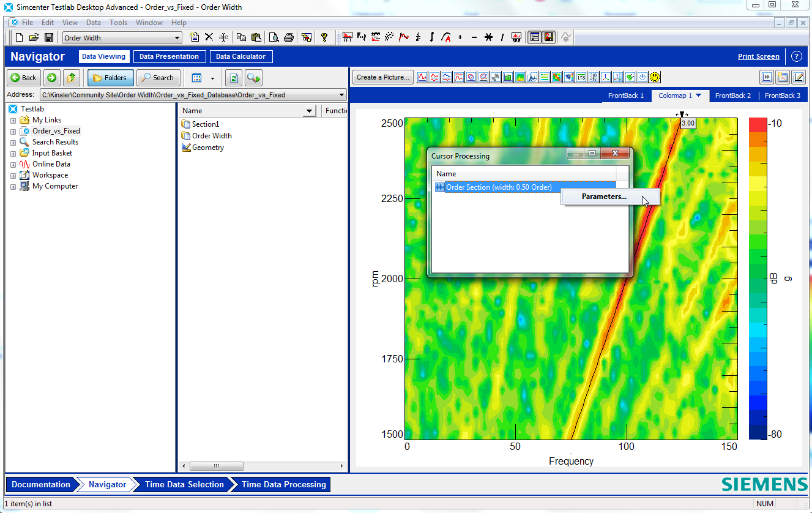Open the Order Width project dropdown
This screenshot has width=812, height=513.
point(177,38)
